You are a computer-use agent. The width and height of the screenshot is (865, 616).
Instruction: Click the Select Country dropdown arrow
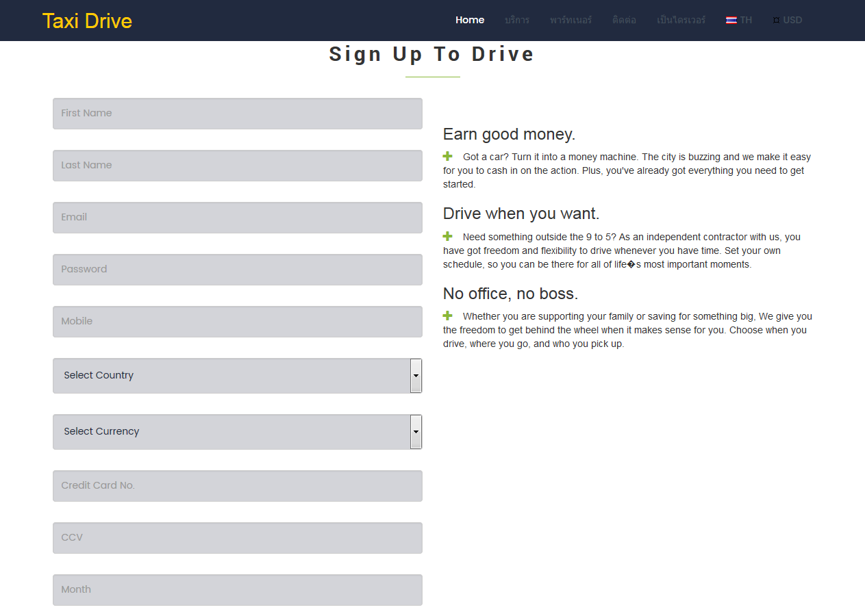click(416, 376)
